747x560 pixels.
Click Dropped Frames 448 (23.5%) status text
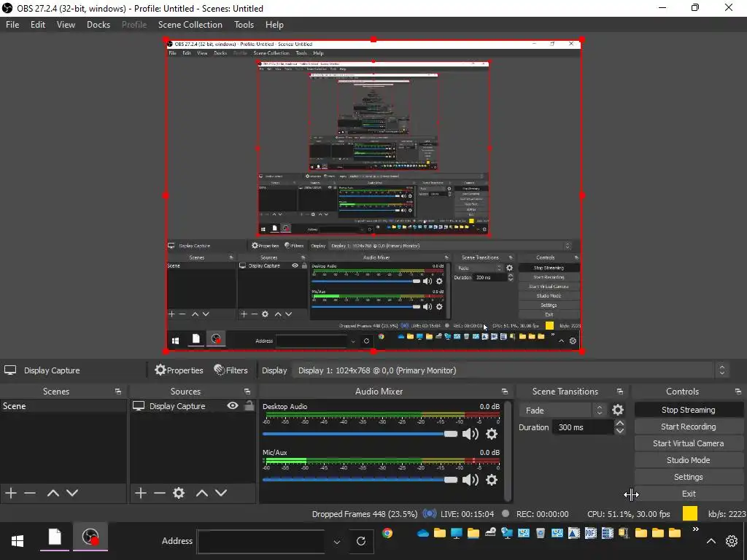click(365, 514)
